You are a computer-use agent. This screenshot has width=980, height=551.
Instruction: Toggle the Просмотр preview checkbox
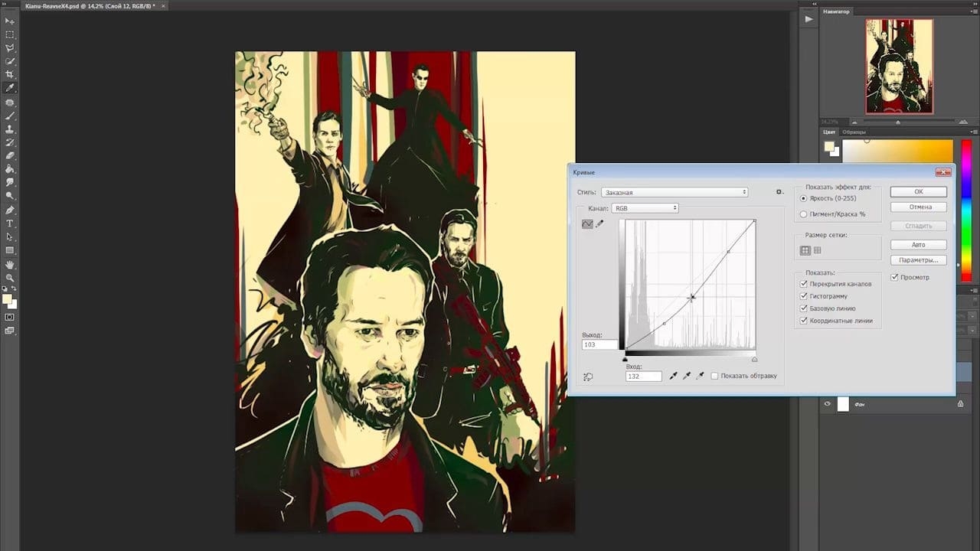coord(895,277)
